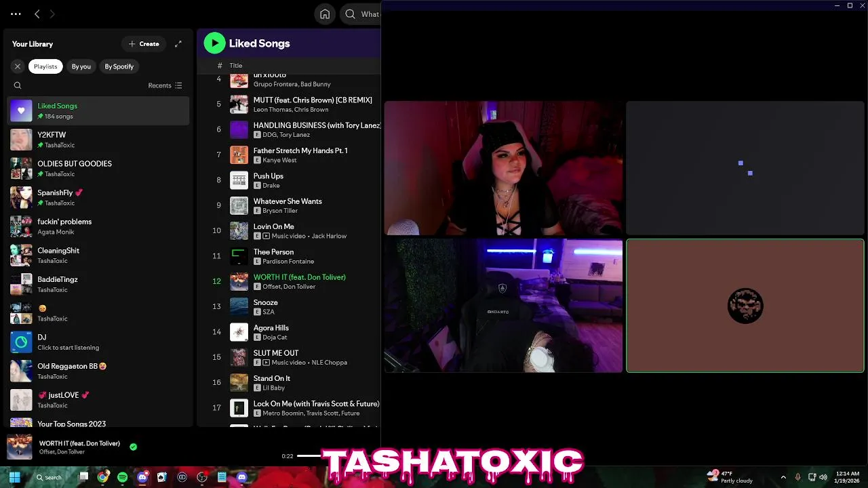Search within Your Library via magnifier icon

18,85
